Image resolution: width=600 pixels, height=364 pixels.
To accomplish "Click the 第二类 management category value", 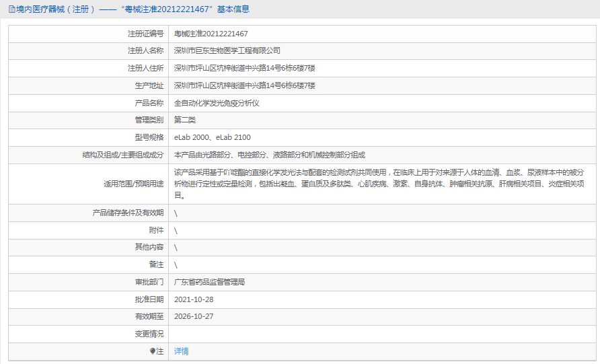I will (185, 120).
